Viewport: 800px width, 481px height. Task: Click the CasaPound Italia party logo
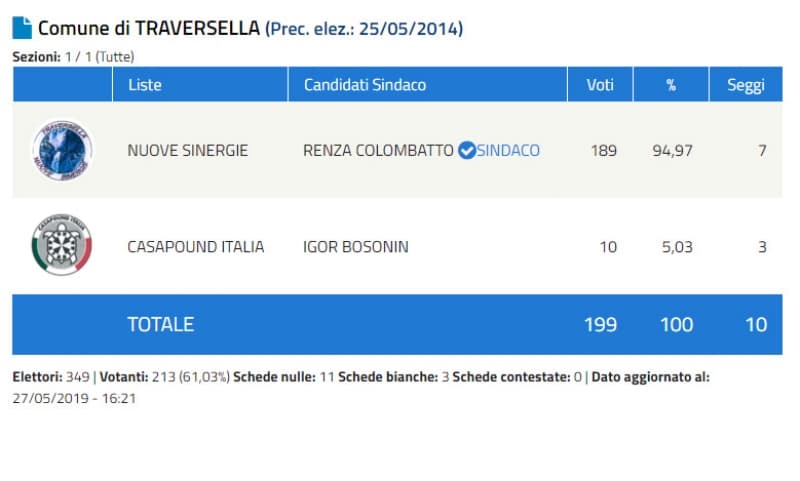61,246
